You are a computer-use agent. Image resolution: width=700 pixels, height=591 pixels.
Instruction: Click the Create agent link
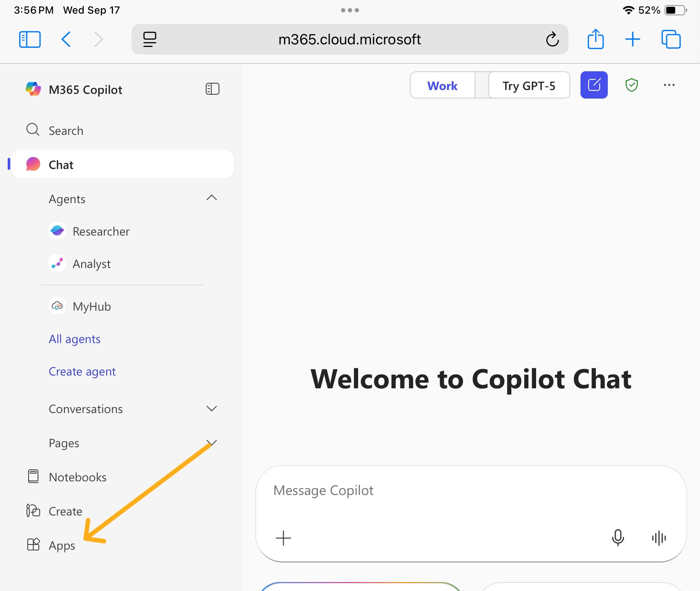pos(82,371)
